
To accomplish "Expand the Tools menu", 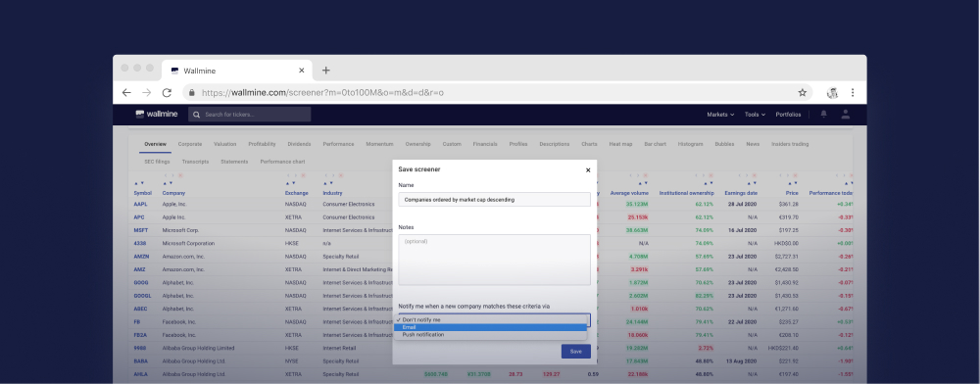I will 755,115.
